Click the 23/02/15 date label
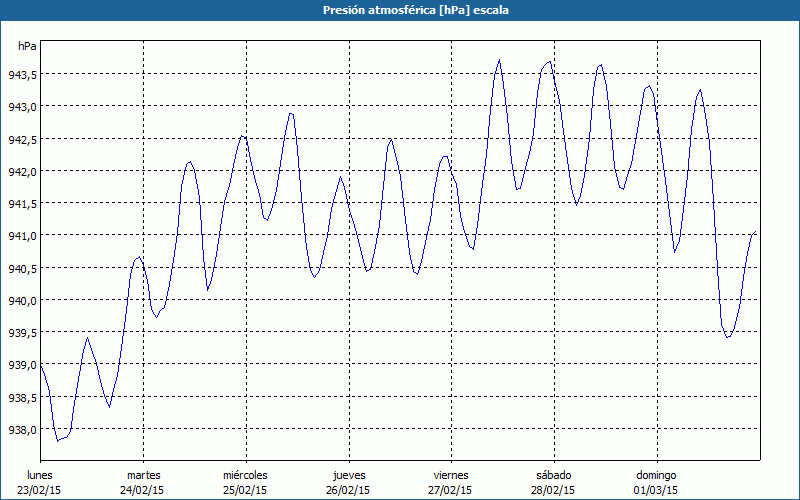The height and width of the screenshot is (500, 800). coord(40,490)
